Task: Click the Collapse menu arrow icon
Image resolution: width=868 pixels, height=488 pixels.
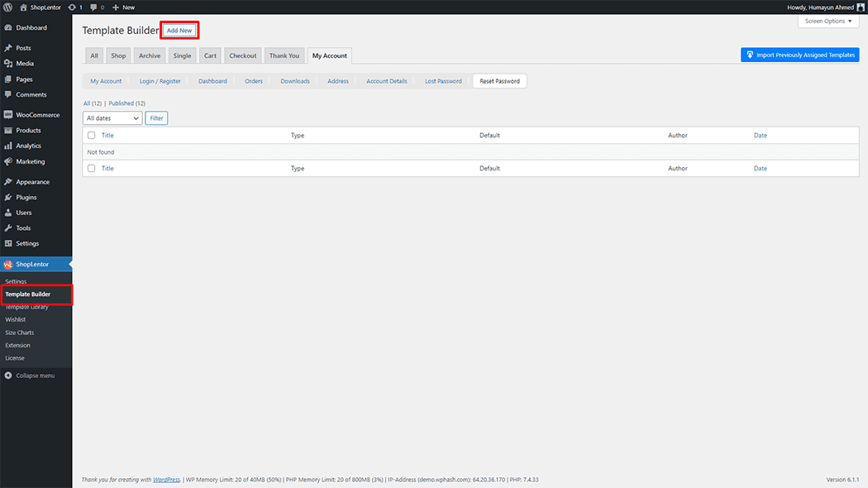Action: point(8,376)
